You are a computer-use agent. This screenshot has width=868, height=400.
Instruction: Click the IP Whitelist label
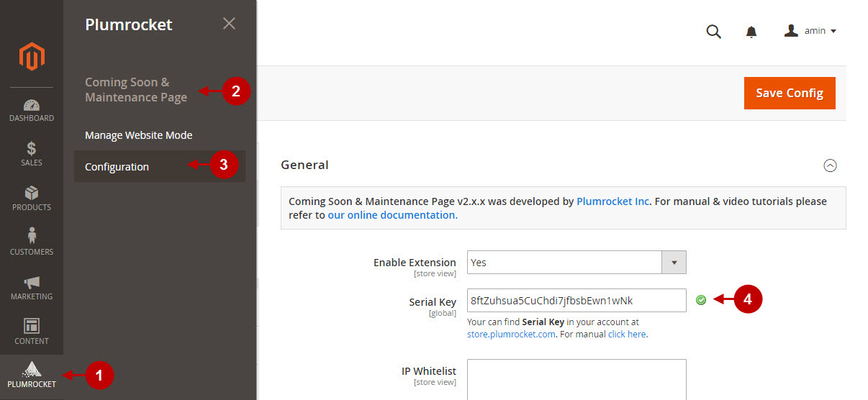point(429,371)
